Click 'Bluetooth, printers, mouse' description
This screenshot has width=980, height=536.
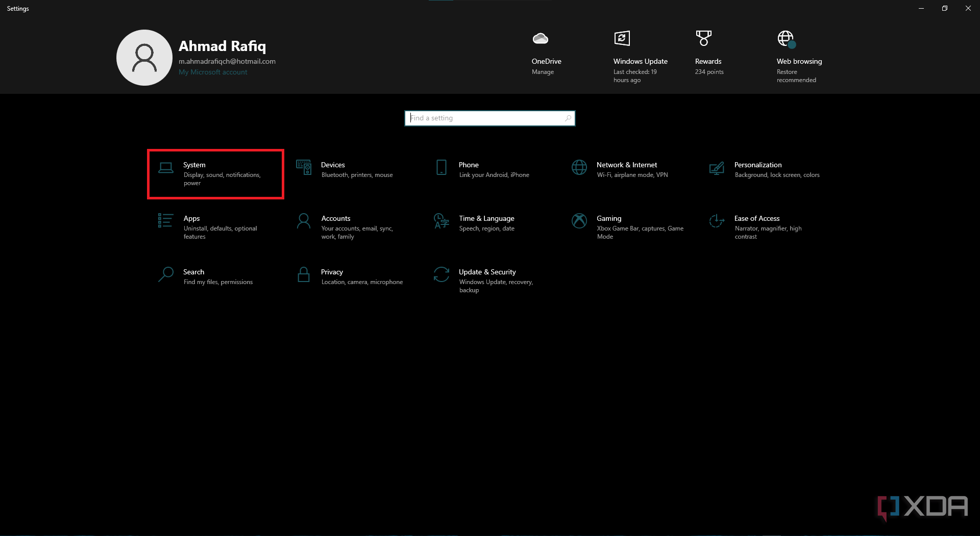pyautogui.click(x=357, y=175)
